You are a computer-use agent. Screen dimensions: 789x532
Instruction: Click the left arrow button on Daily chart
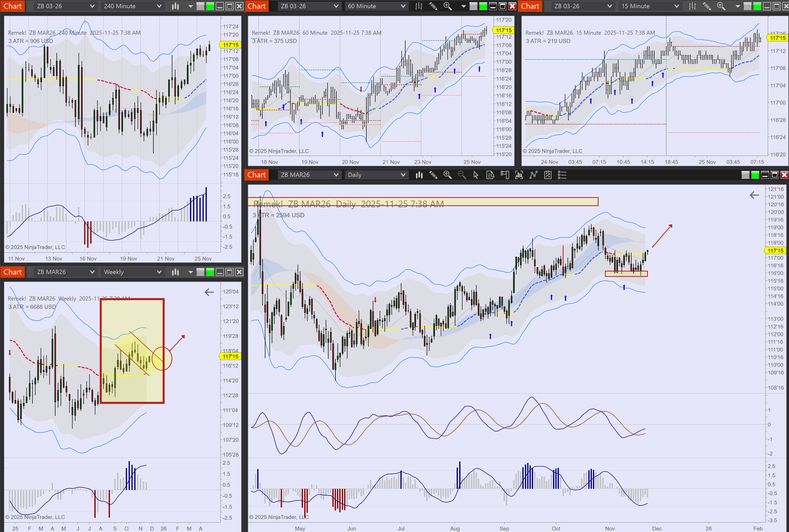point(754,195)
